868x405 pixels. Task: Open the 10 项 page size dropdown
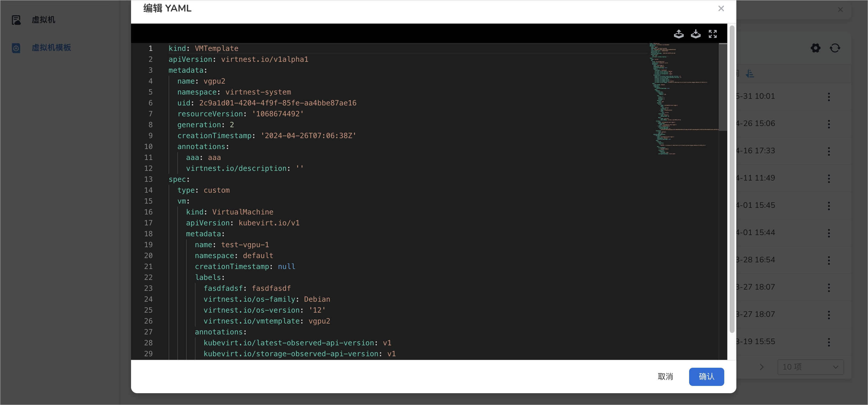[810, 367]
